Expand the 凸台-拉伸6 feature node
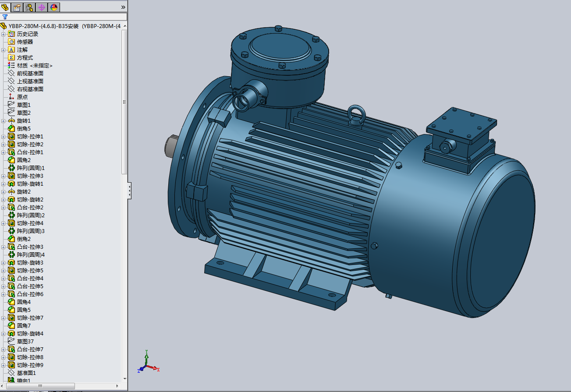The width and height of the screenshot is (571, 392). click(4, 294)
